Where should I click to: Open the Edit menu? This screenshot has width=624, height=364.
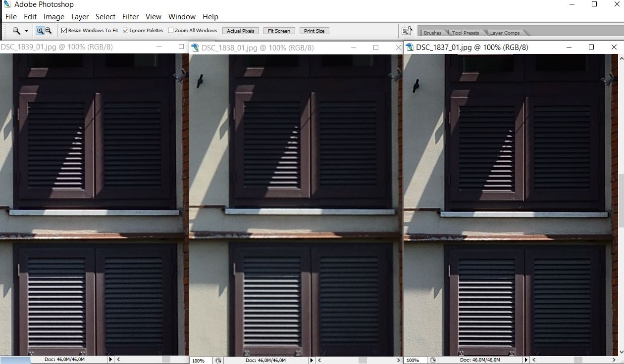[30, 16]
